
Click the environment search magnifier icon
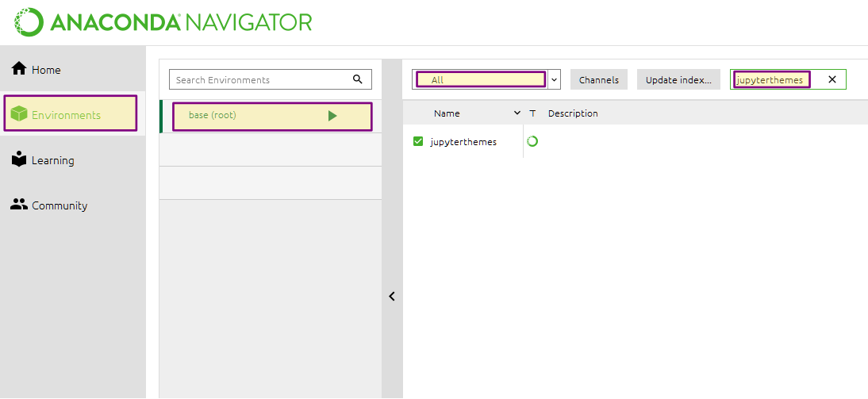click(x=358, y=79)
